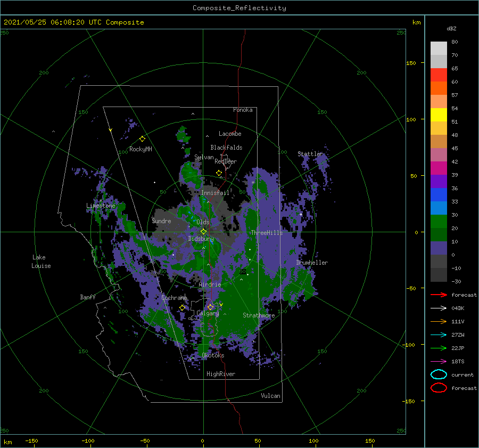Click the Cochrane label

coord(174,298)
